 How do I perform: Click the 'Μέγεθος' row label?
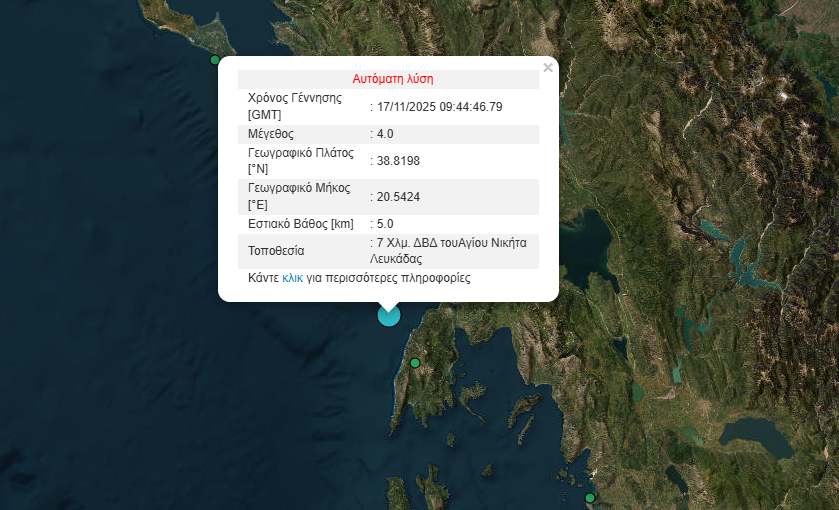[271, 133]
